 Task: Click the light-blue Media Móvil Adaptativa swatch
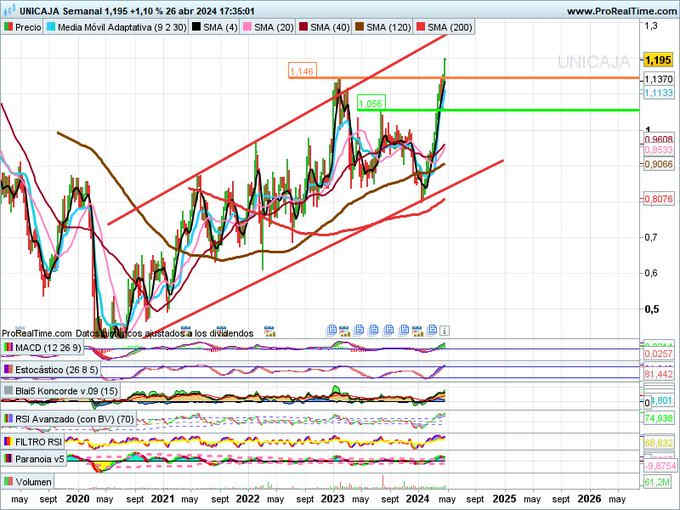click(x=51, y=27)
